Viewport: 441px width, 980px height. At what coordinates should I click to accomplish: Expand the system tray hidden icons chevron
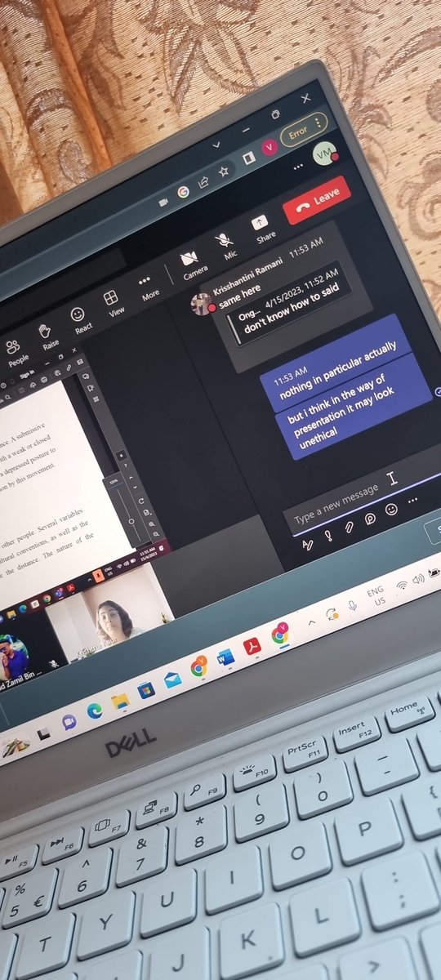click(310, 622)
